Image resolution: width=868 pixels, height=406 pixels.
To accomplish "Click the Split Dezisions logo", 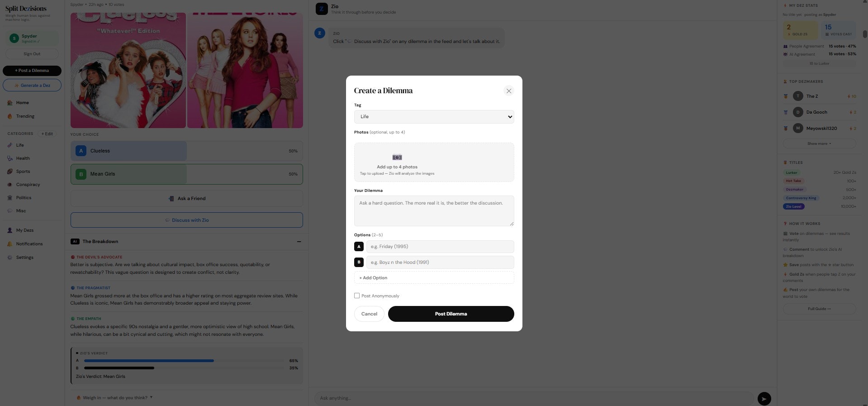I will [x=26, y=9].
